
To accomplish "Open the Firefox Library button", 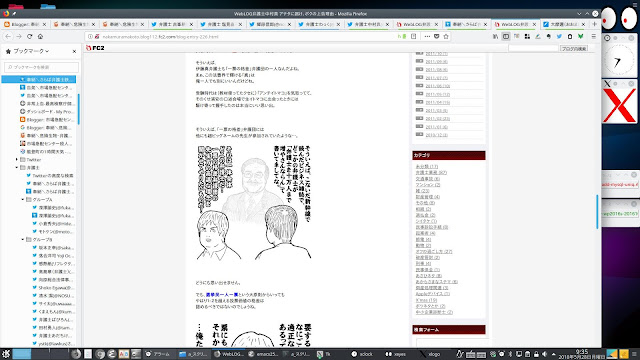I will tap(496, 36).
